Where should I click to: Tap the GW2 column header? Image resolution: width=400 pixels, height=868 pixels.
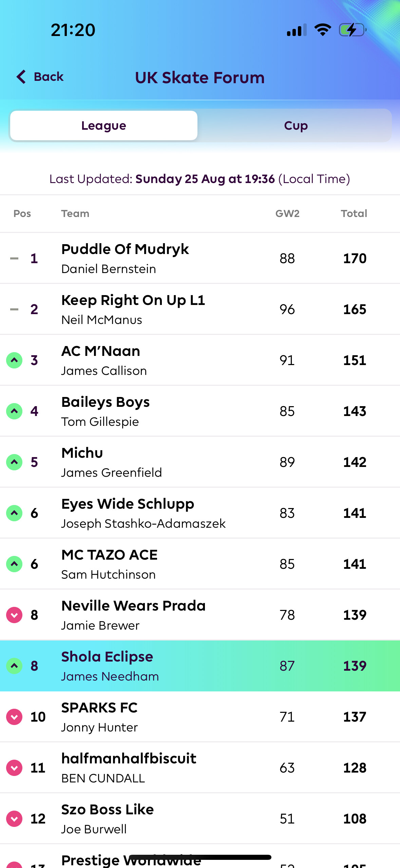coord(287,214)
